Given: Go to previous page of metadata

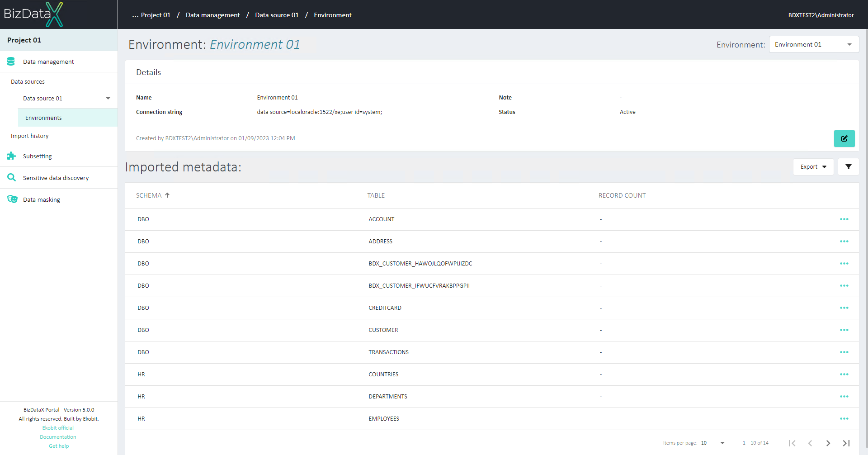Looking at the screenshot, I should pyautogui.click(x=810, y=443).
